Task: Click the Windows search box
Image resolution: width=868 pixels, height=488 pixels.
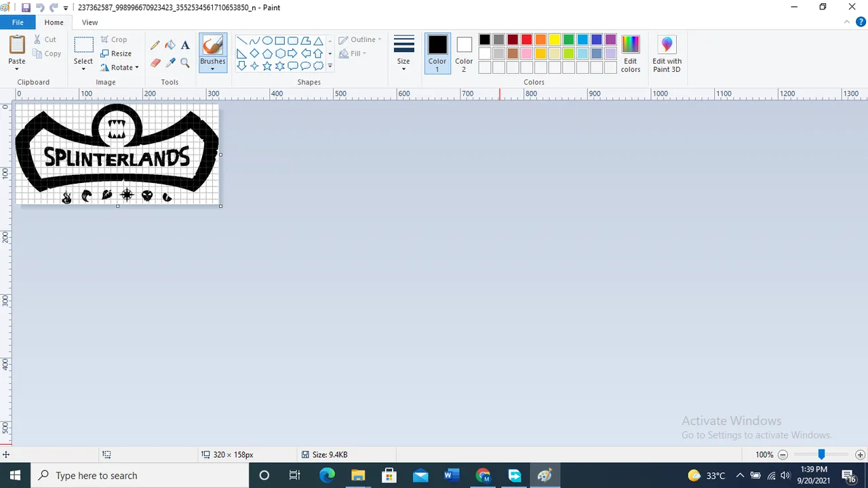Action: pyautogui.click(x=140, y=475)
